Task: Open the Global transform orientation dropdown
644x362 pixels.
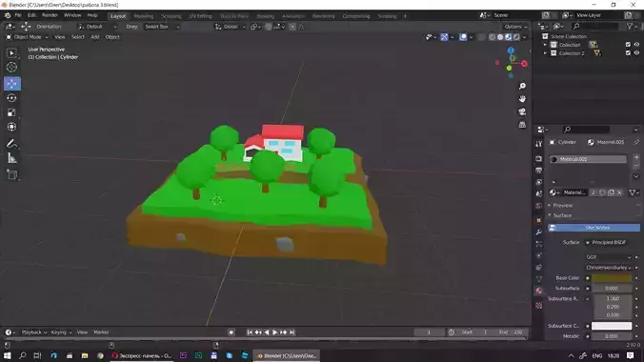Action: [x=230, y=27]
